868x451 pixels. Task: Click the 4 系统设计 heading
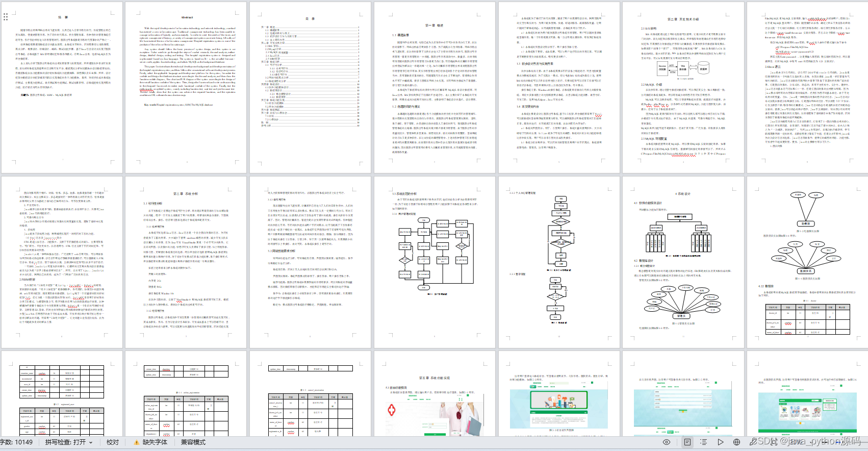point(683,194)
